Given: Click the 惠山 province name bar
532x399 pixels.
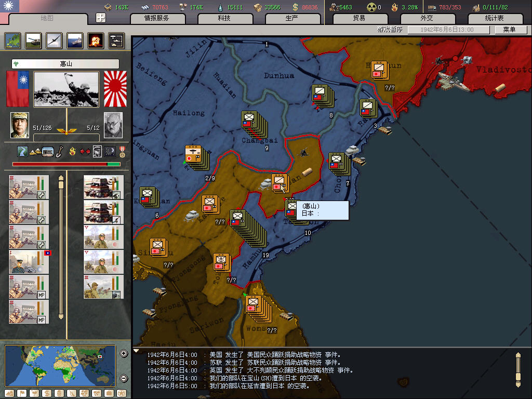Looking at the screenshot, I should [x=65, y=64].
